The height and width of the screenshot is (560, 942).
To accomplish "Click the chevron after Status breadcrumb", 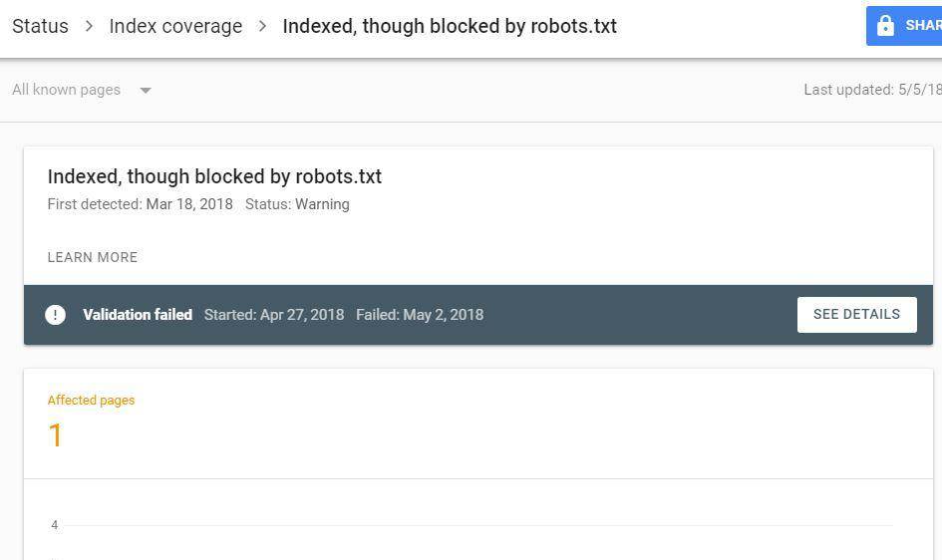I will 89,27.
